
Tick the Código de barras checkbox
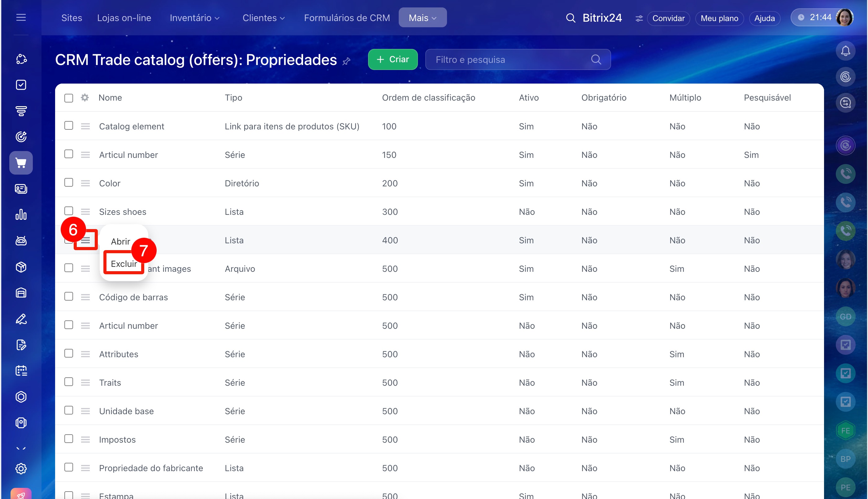68,297
